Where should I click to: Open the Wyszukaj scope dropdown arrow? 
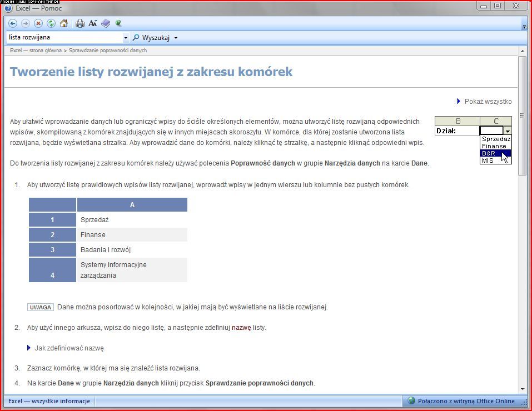pos(176,38)
